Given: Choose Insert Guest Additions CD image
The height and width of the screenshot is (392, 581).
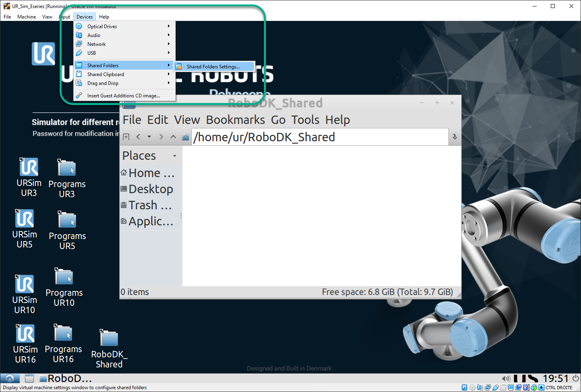Looking at the screenshot, I should 123,96.
